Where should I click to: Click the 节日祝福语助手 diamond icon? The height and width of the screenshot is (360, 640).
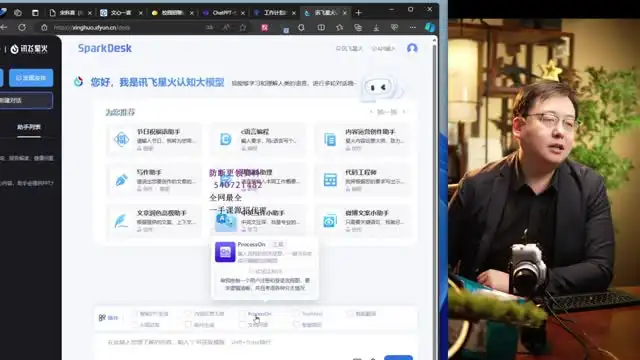[121, 140]
